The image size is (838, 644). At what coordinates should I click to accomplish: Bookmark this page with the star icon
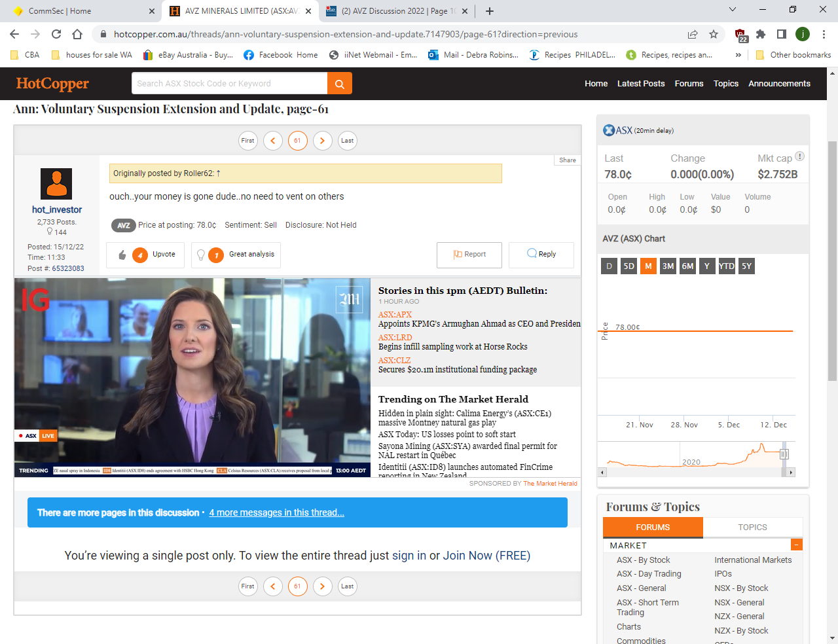coord(714,34)
